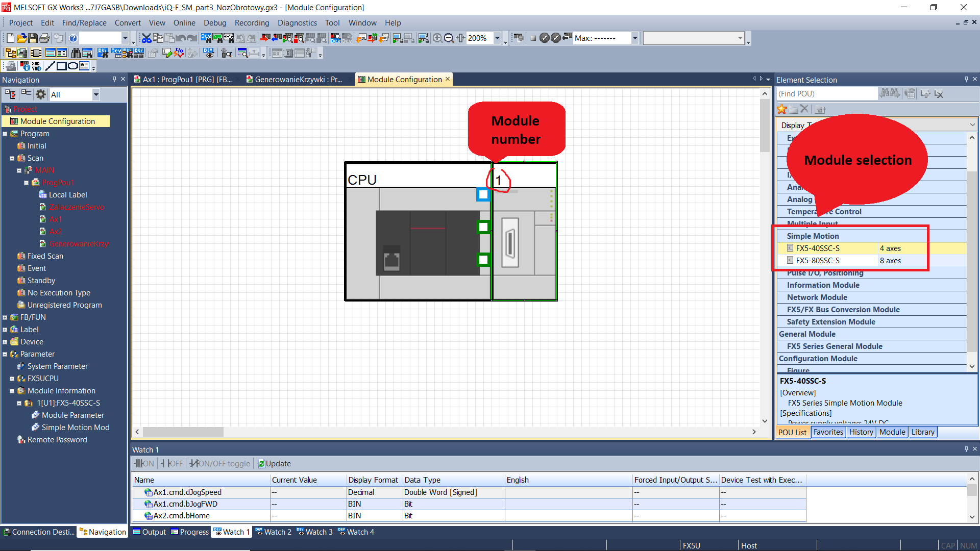Click the canvas vertical scrollbar thumb
Screen dimensions: 980x551
pos(765,126)
